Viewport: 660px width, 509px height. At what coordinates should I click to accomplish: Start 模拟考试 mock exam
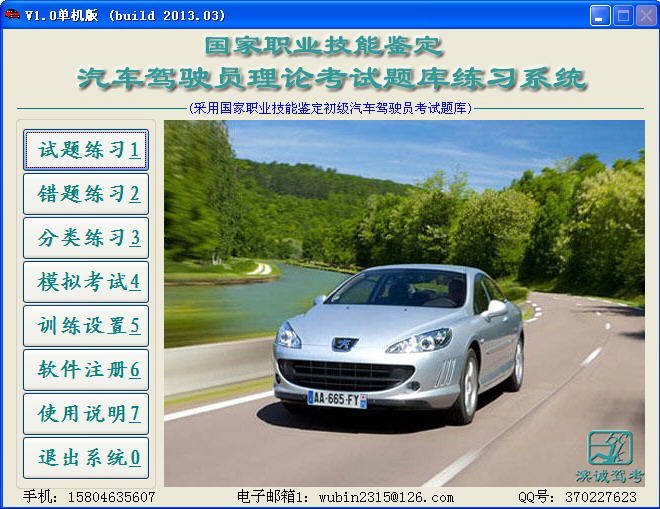coord(87,282)
